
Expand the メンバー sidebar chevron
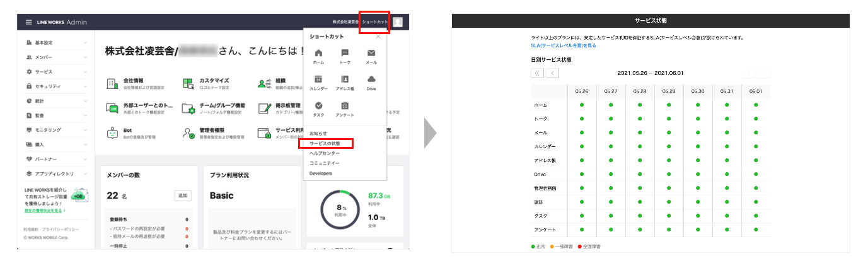[84, 57]
